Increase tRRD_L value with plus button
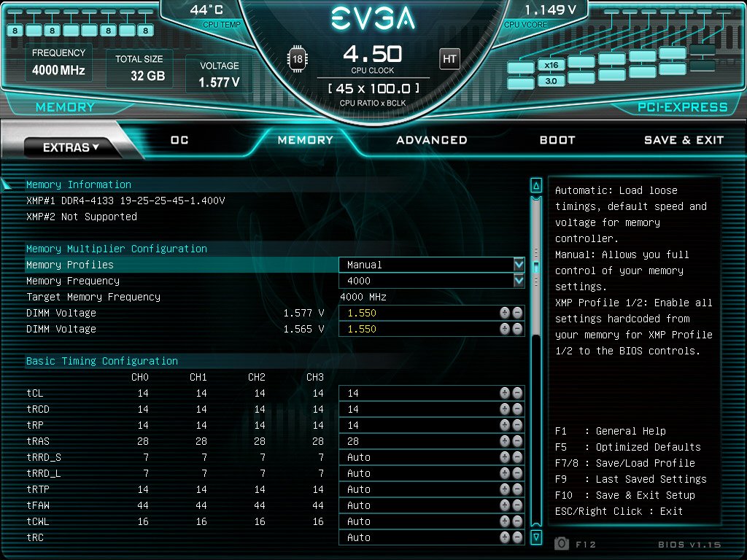 [505, 473]
